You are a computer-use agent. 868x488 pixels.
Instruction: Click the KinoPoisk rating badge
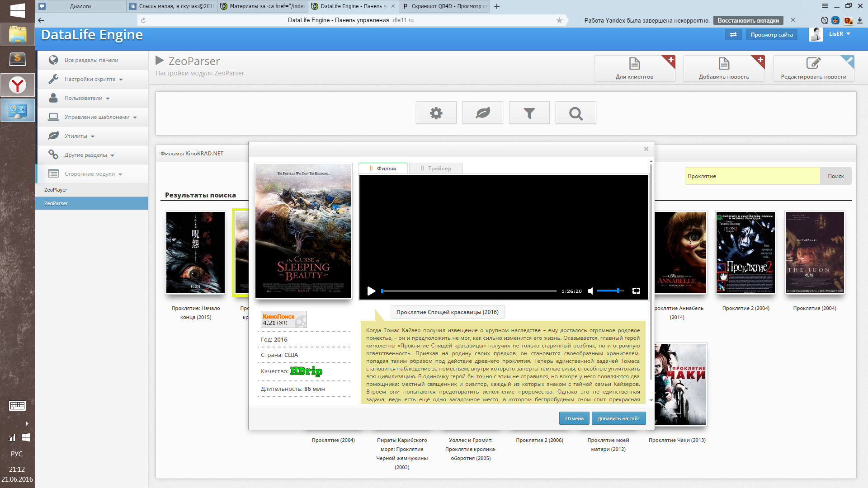coord(283,319)
